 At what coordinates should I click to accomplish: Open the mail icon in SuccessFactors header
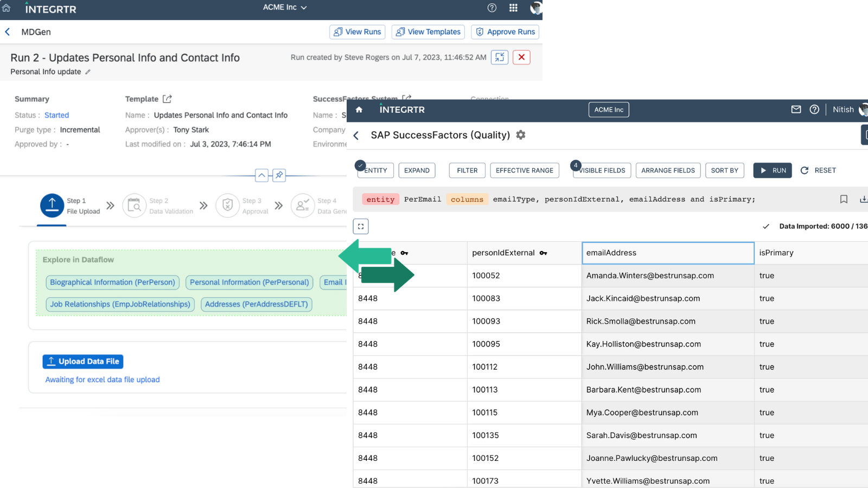point(796,110)
